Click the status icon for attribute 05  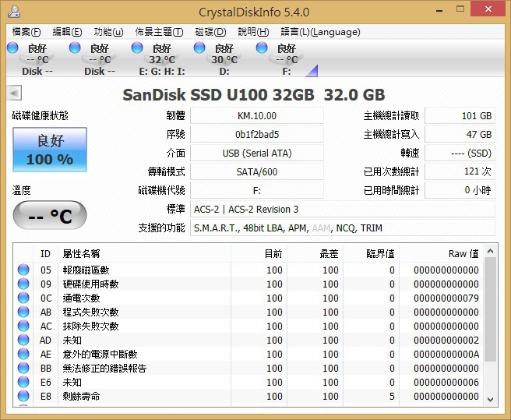coord(23,270)
